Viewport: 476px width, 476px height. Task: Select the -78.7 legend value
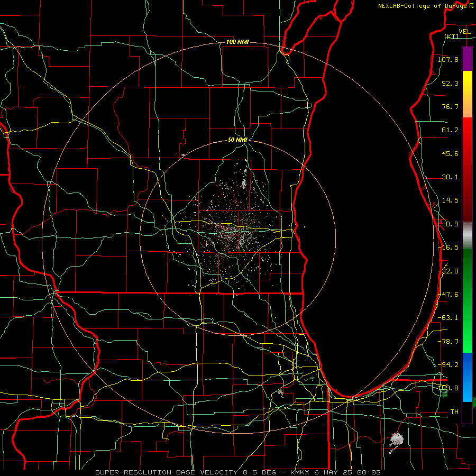[448, 342]
